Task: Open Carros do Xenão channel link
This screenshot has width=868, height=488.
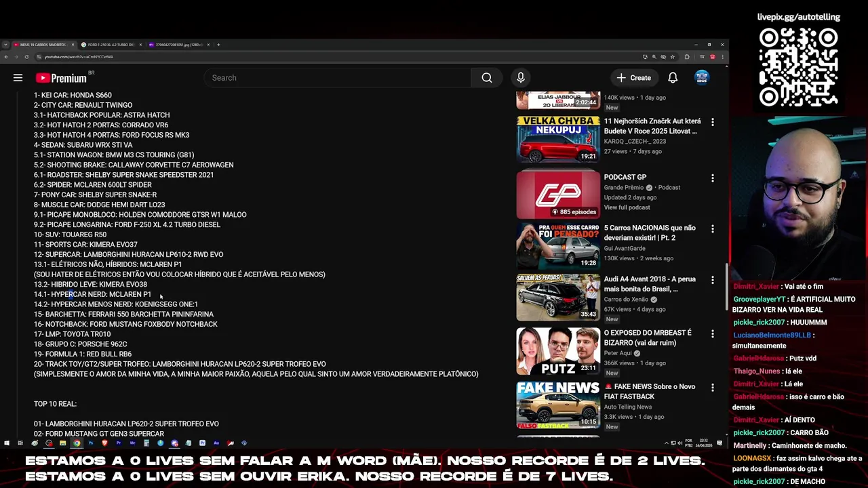Action: click(x=626, y=300)
